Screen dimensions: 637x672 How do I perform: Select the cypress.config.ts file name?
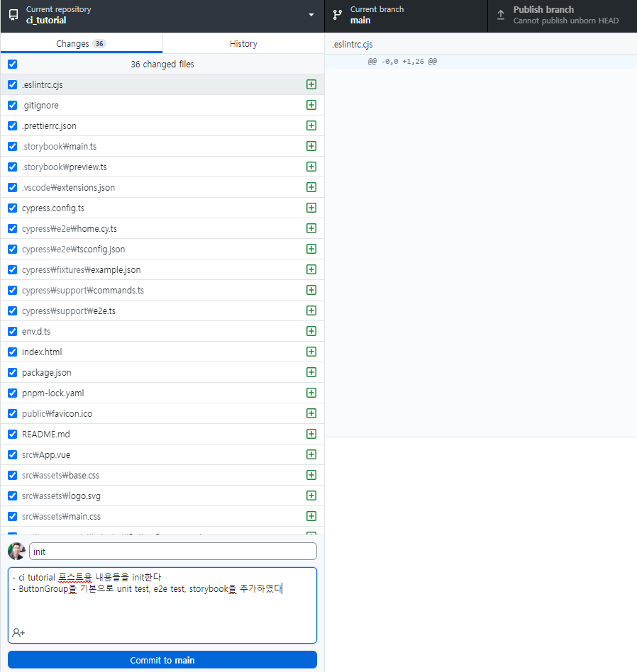pos(53,208)
